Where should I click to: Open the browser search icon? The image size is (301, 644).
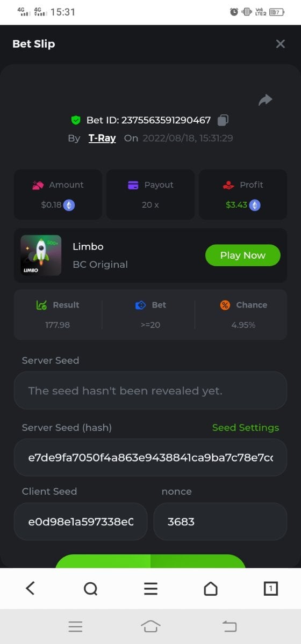point(90,589)
